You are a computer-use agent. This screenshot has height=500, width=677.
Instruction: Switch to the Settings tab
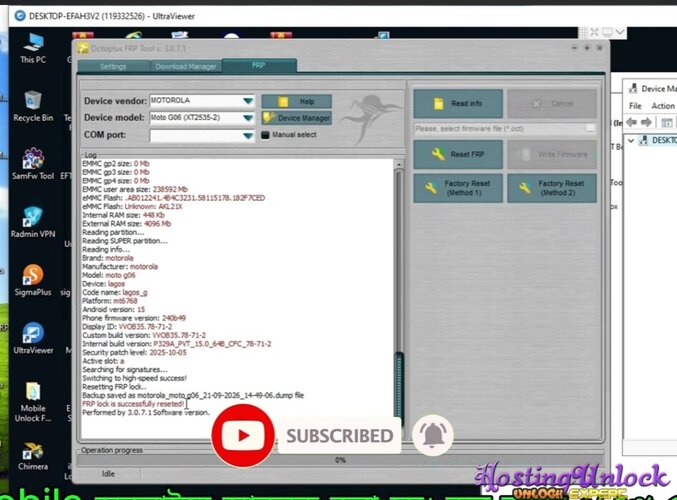[x=113, y=66]
